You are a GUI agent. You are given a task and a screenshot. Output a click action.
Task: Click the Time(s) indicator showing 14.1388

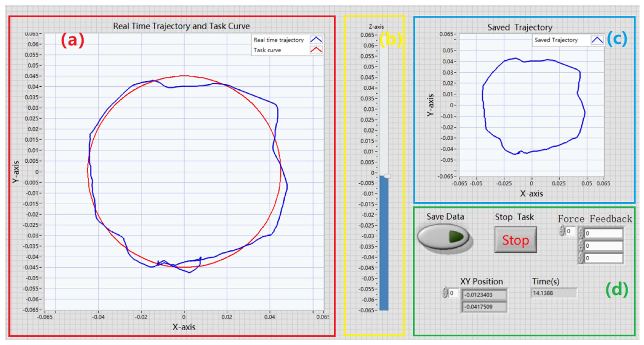point(554,293)
